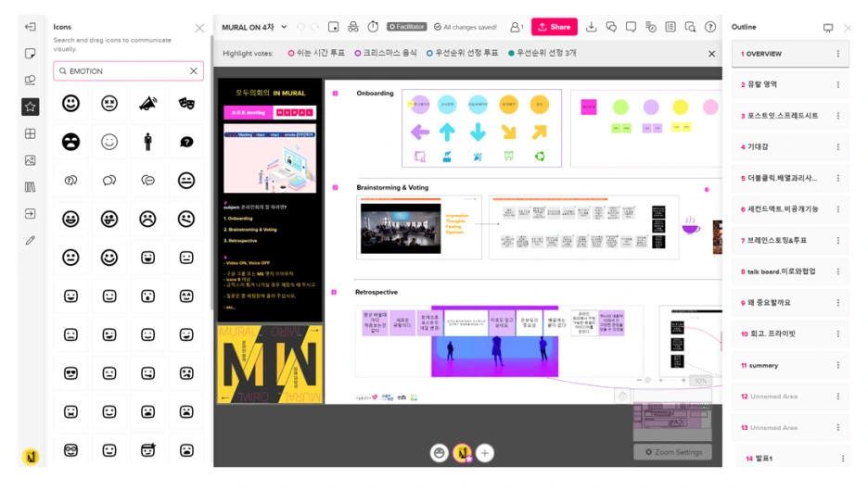Open the import arrow tool in sidebar

pyautogui.click(x=31, y=214)
